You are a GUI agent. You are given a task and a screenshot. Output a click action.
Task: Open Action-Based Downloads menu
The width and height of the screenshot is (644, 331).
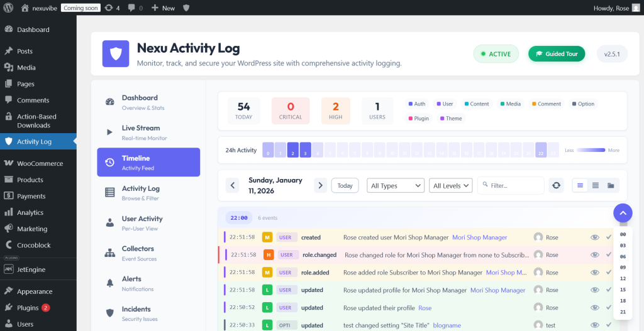pos(38,121)
